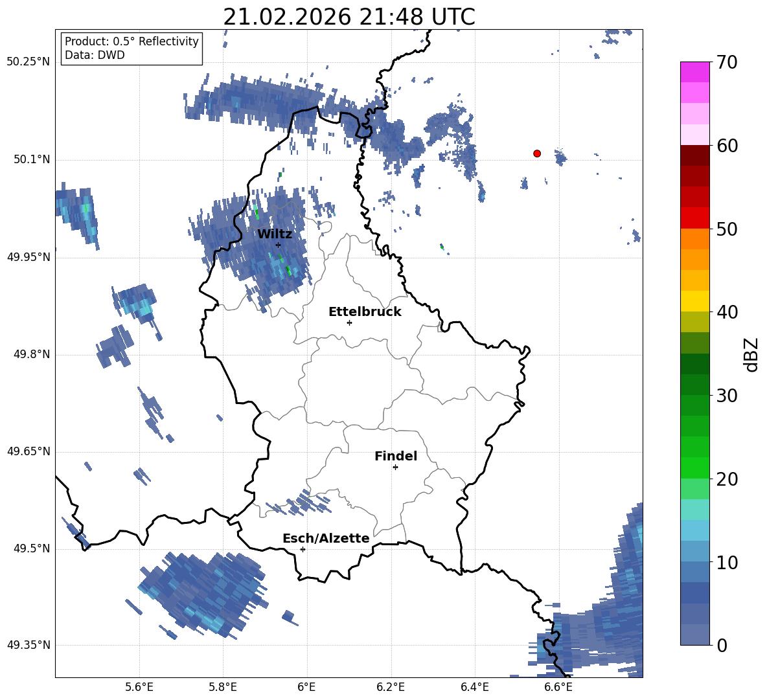Click the Wiltz city label
This screenshot has width=767, height=700.
pyautogui.click(x=275, y=234)
